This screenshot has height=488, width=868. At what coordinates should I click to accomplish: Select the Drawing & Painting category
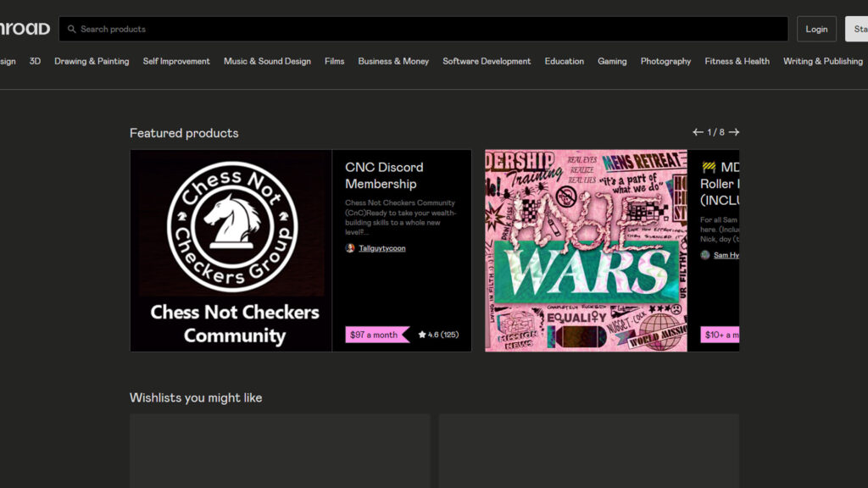tap(92, 61)
